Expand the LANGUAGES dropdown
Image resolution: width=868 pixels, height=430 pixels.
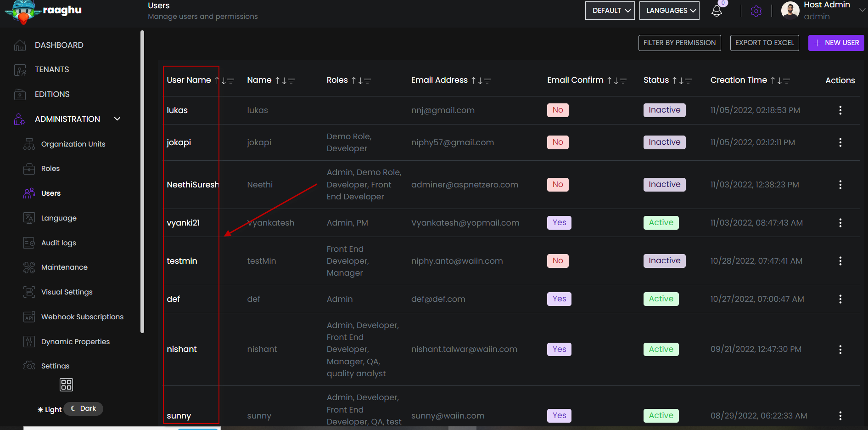point(669,10)
